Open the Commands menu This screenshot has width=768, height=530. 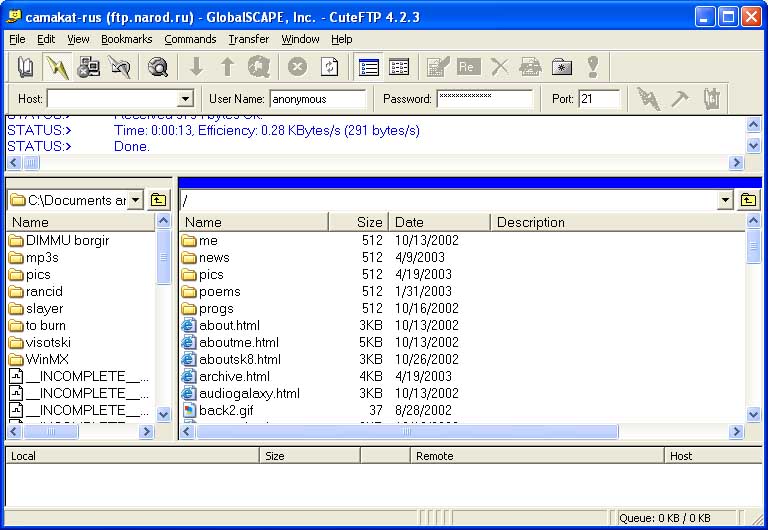[190, 39]
